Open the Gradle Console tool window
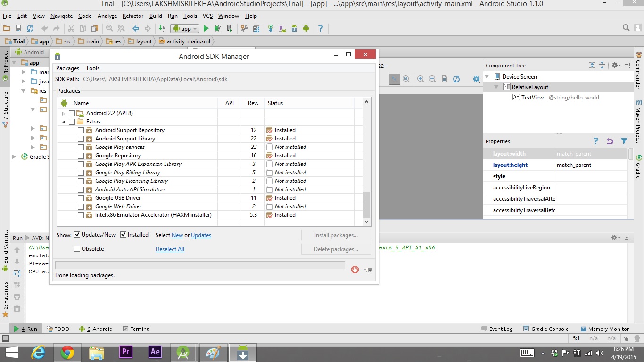The image size is (644, 362). [545, 329]
